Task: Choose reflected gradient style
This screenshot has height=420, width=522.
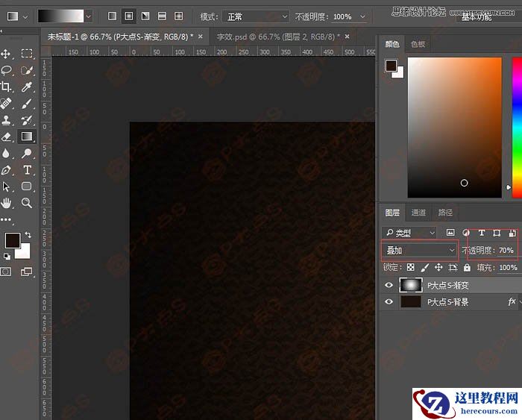Action: pyautogui.click(x=162, y=16)
